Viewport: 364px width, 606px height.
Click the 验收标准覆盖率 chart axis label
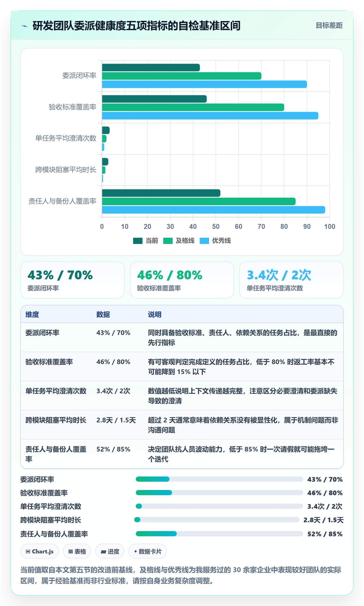73,107
